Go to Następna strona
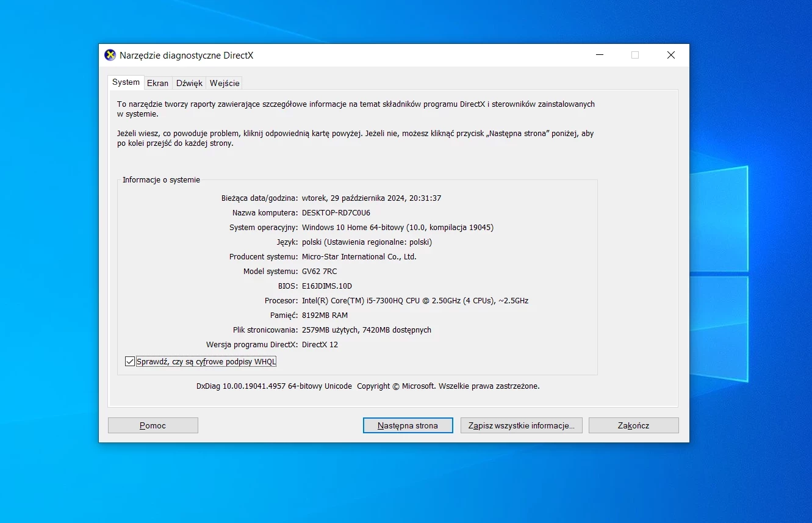 408,425
